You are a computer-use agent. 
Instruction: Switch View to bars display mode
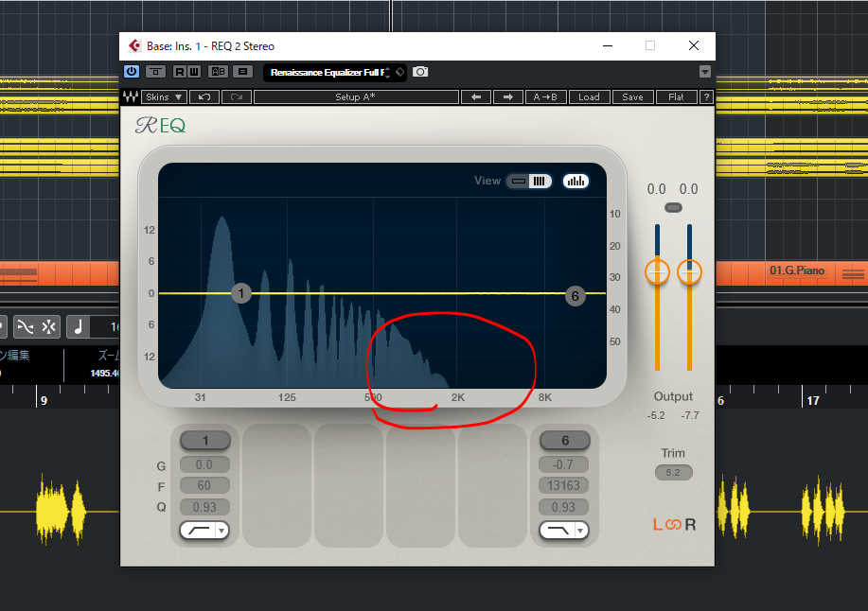tap(540, 181)
